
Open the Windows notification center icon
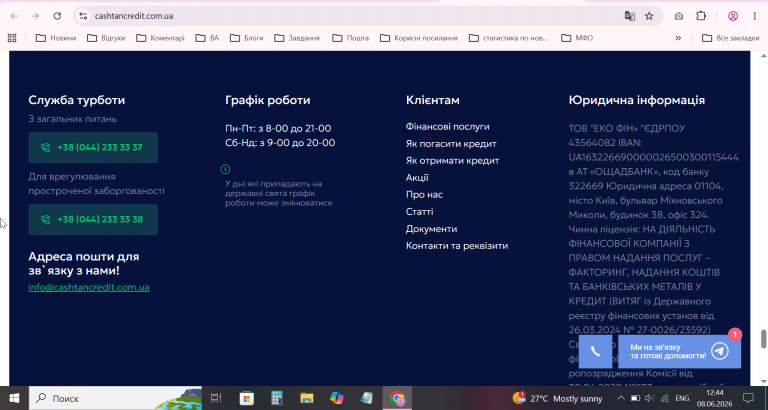click(748, 398)
